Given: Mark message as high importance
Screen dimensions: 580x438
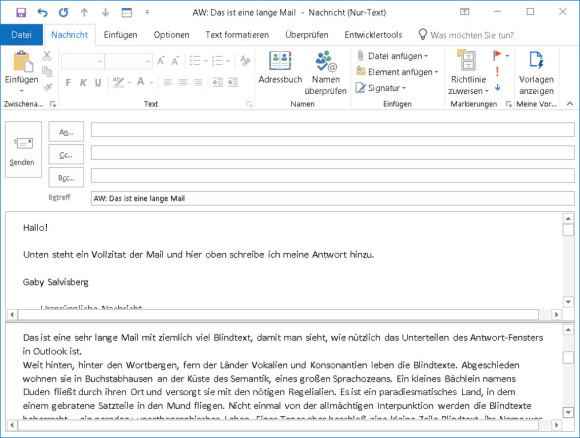Looking at the screenshot, I should [x=498, y=72].
